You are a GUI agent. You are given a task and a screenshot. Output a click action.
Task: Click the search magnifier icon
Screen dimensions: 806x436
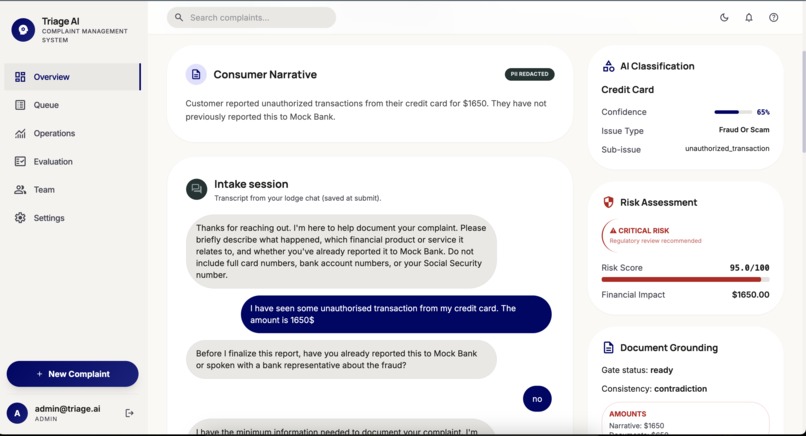click(x=179, y=17)
